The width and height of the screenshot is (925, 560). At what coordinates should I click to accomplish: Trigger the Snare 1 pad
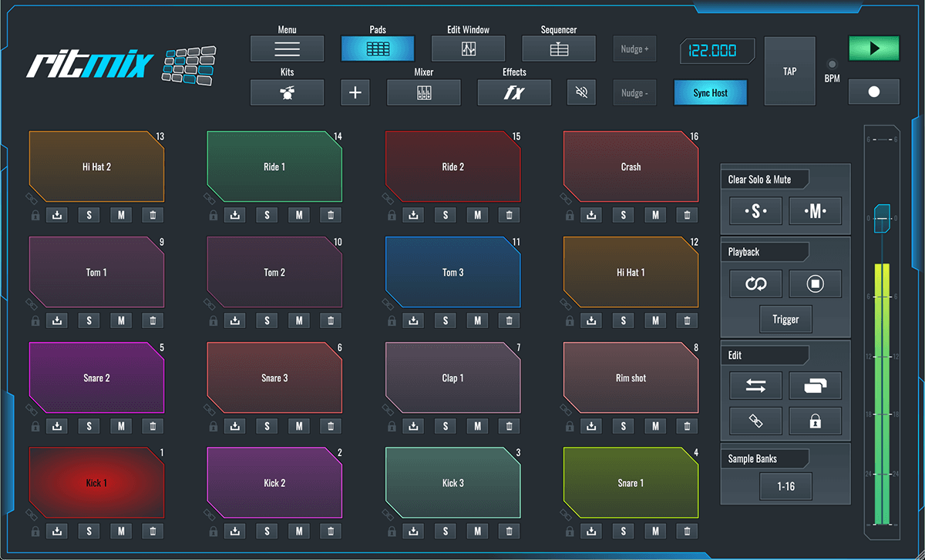[x=631, y=483]
